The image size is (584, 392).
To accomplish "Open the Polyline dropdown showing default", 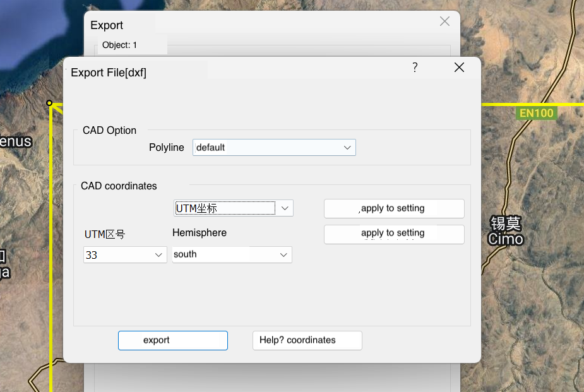I will point(274,148).
